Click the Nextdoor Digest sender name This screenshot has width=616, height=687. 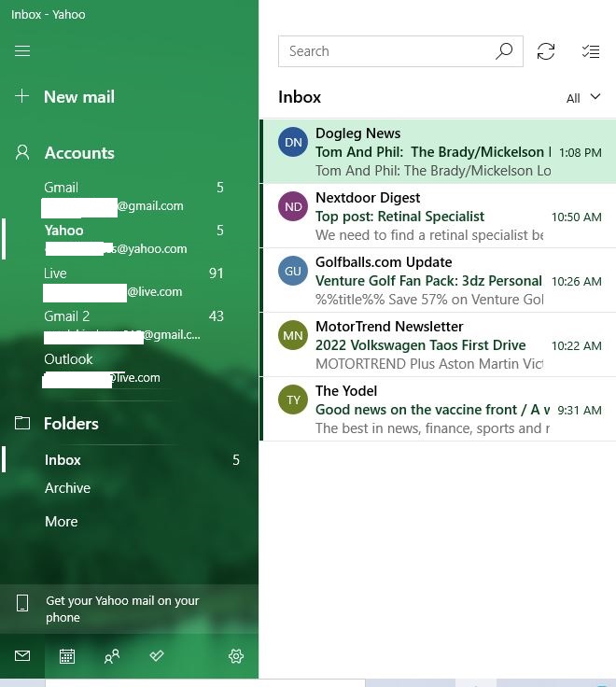pyautogui.click(x=368, y=198)
